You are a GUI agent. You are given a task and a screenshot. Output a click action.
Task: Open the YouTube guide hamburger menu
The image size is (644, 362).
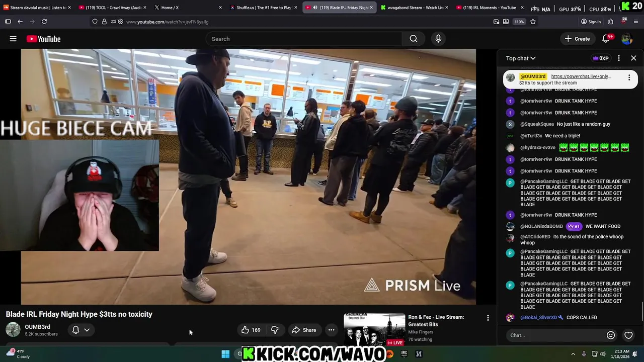pyautogui.click(x=13, y=39)
